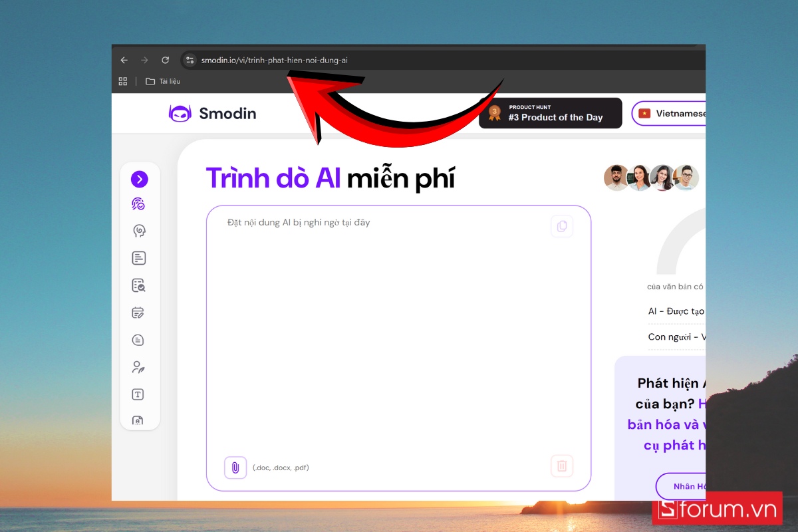Click the Product Hunt badge

[550, 113]
